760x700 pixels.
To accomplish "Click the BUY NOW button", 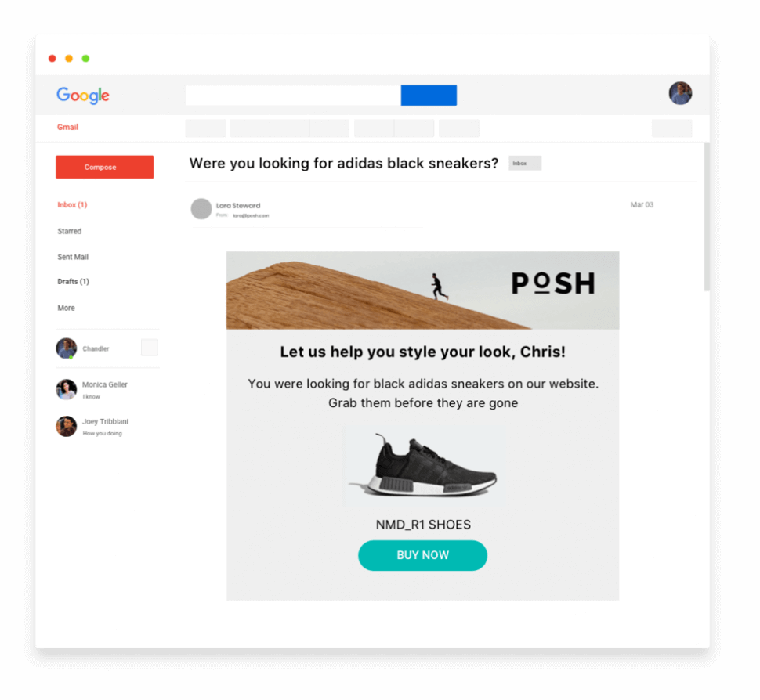I will pos(422,556).
